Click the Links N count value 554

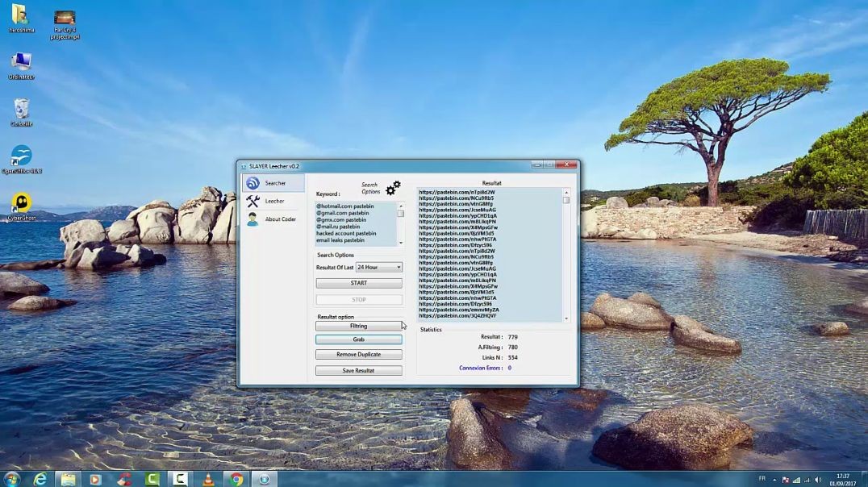click(x=512, y=358)
